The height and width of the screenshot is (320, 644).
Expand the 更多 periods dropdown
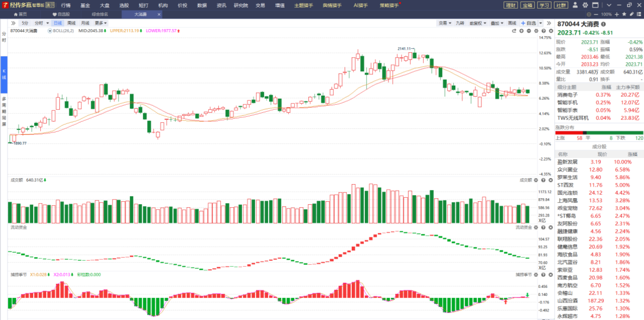100,23
